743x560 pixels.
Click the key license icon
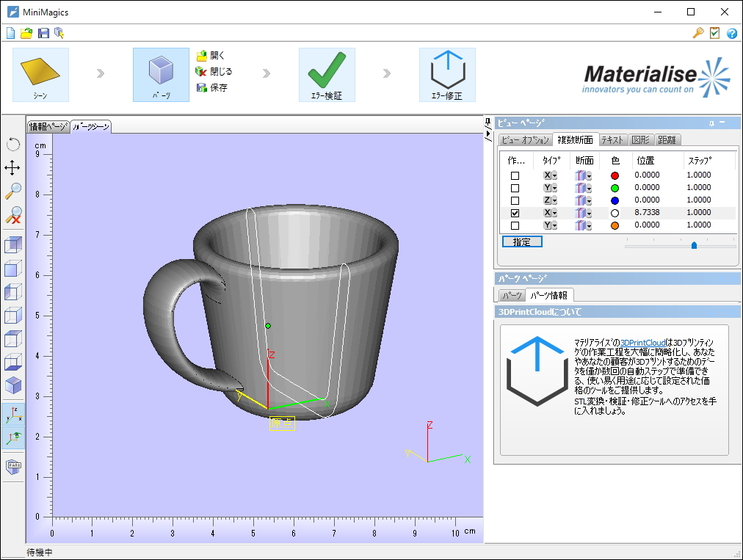(698, 33)
